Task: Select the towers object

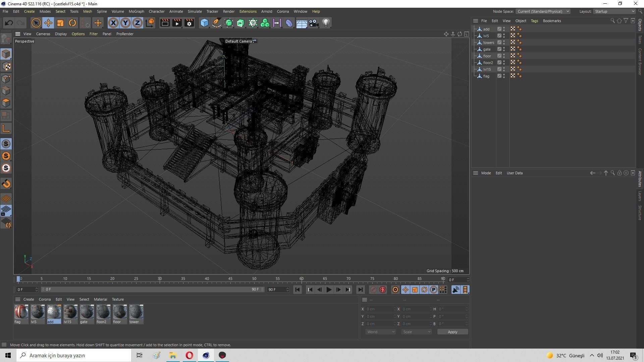Action: coord(488,43)
